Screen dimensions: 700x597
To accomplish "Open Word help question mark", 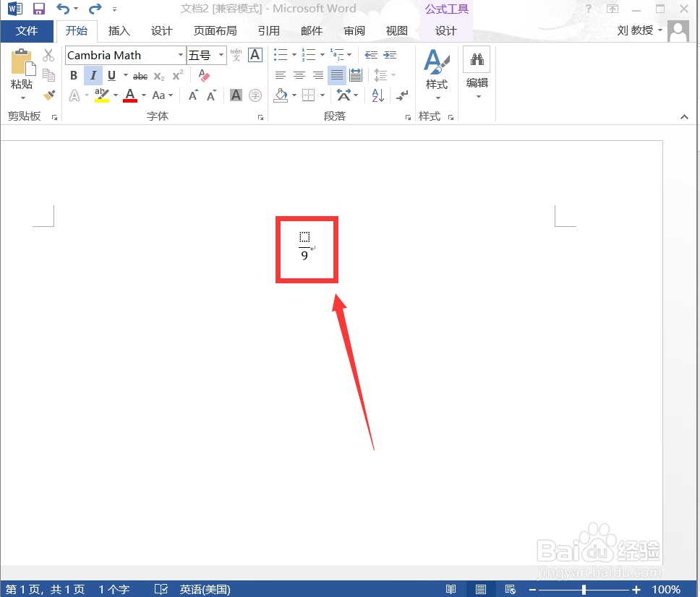I will click(x=589, y=9).
